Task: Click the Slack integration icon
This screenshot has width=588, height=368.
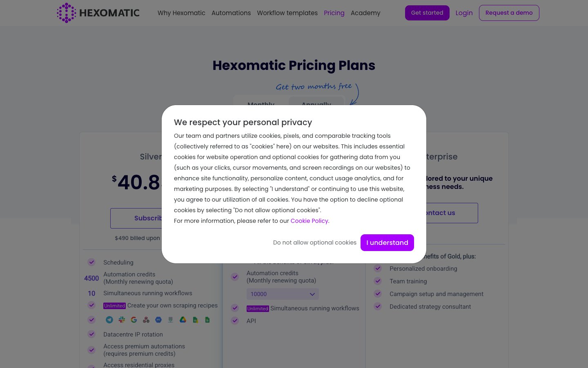Action: point(122,320)
